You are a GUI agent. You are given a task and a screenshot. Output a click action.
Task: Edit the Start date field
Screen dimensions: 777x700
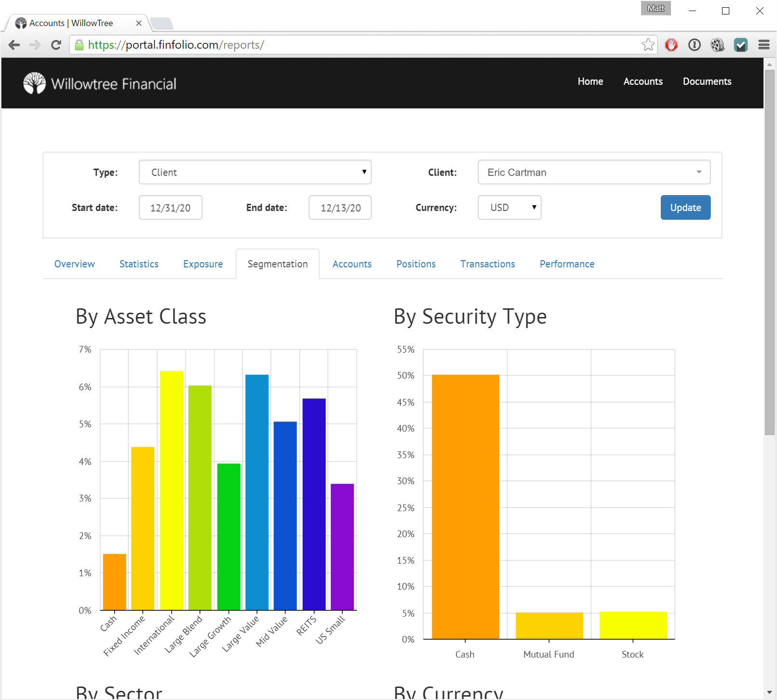tap(170, 207)
